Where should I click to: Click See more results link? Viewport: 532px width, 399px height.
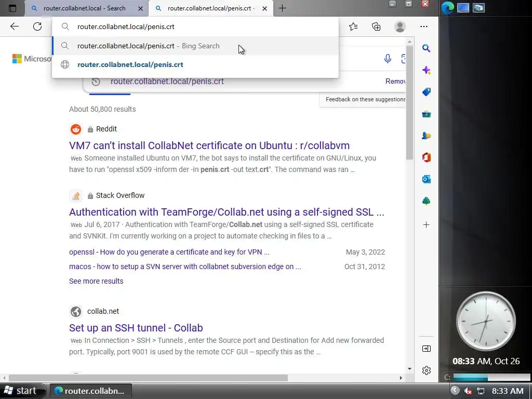tap(96, 281)
